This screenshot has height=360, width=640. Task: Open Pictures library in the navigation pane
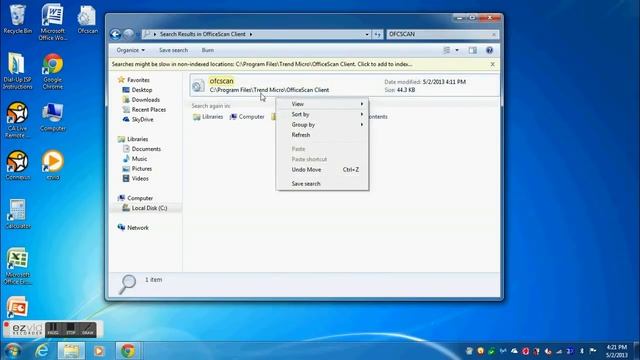click(x=137, y=169)
